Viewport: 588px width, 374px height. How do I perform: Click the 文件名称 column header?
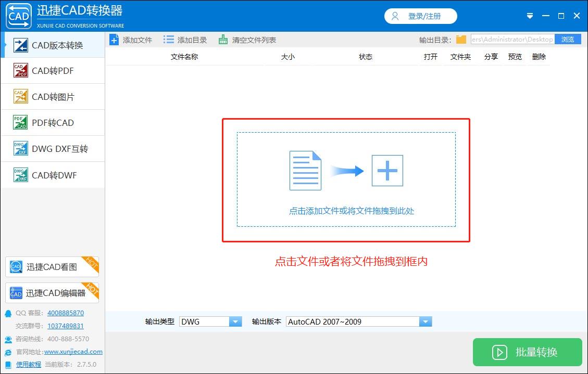[x=184, y=57]
